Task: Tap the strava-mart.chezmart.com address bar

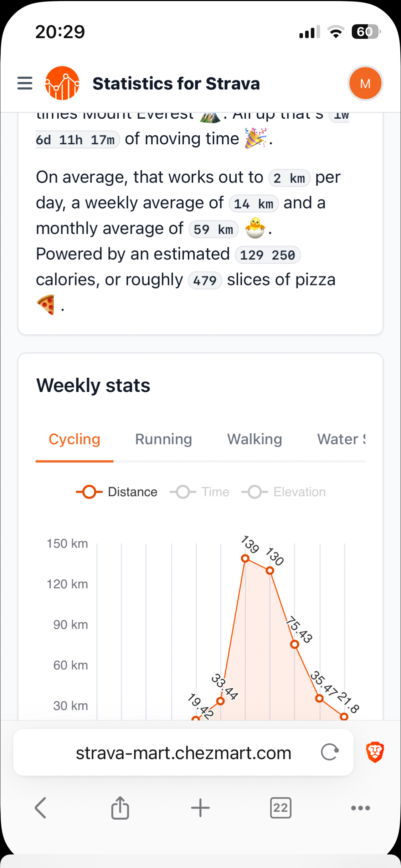Action: click(x=183, y=753)
